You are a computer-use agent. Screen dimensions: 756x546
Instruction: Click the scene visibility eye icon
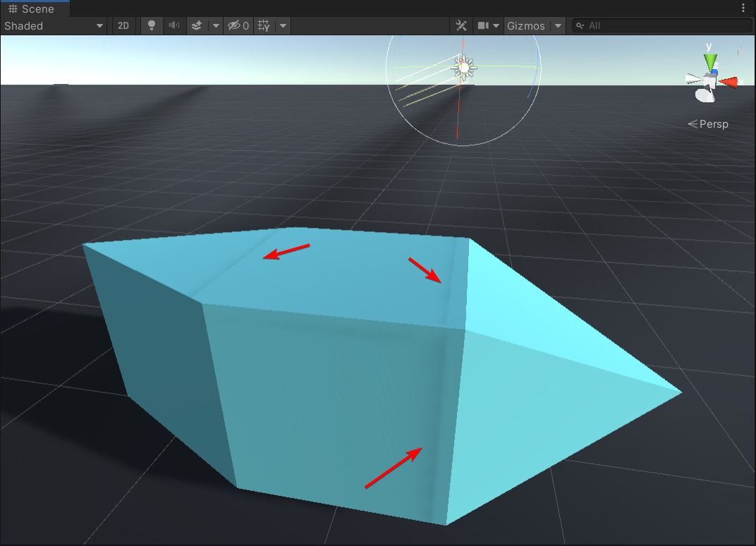click(233, 25)
